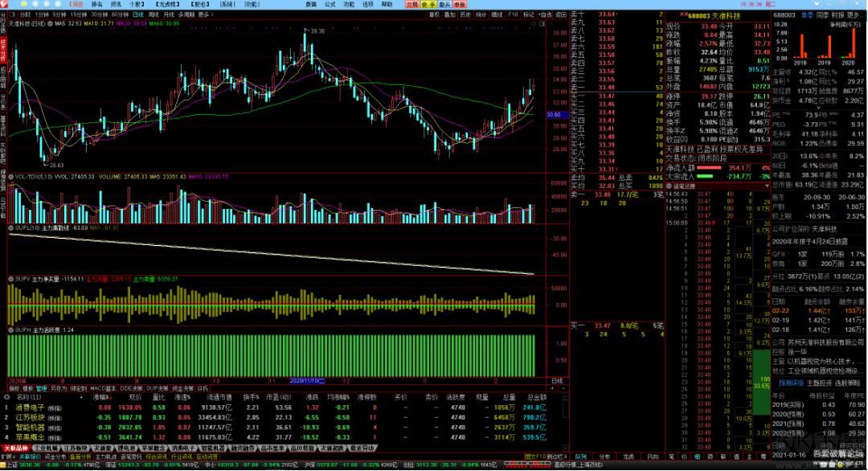The width and height of the screenshot is (868, 471).
Task: Click the related-table vertical scrollbar
Action: [565, 420]
